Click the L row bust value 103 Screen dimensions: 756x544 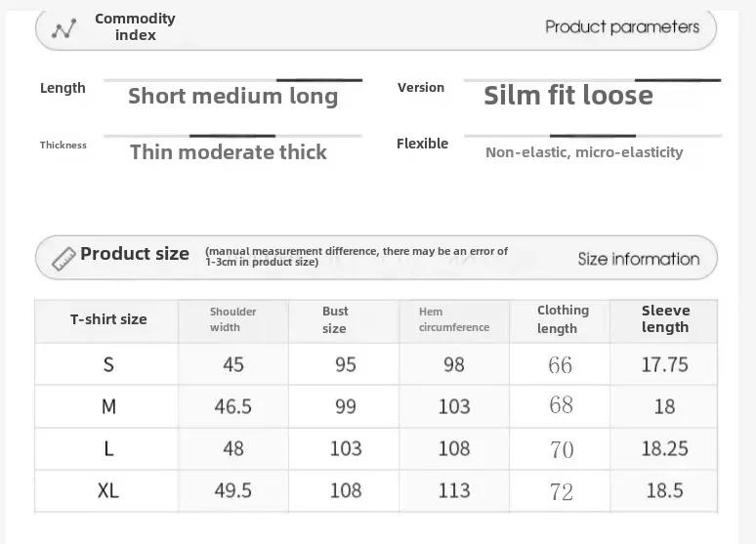tap(346, 449)
